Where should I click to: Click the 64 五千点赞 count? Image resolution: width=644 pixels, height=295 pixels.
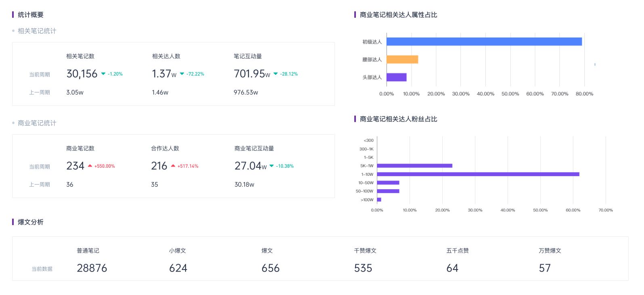tap(452, 268)
